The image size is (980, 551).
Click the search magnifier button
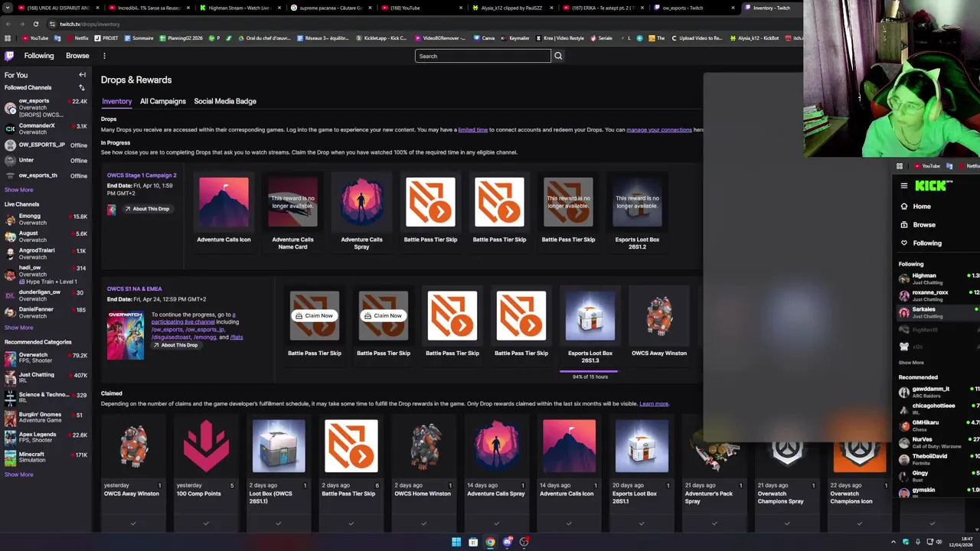(558, 56)
